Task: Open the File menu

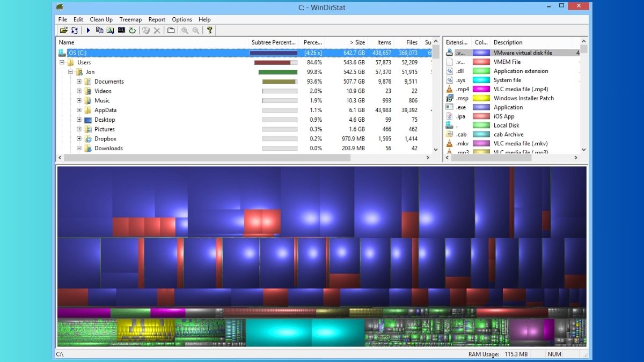Action: tap(63, 19)
